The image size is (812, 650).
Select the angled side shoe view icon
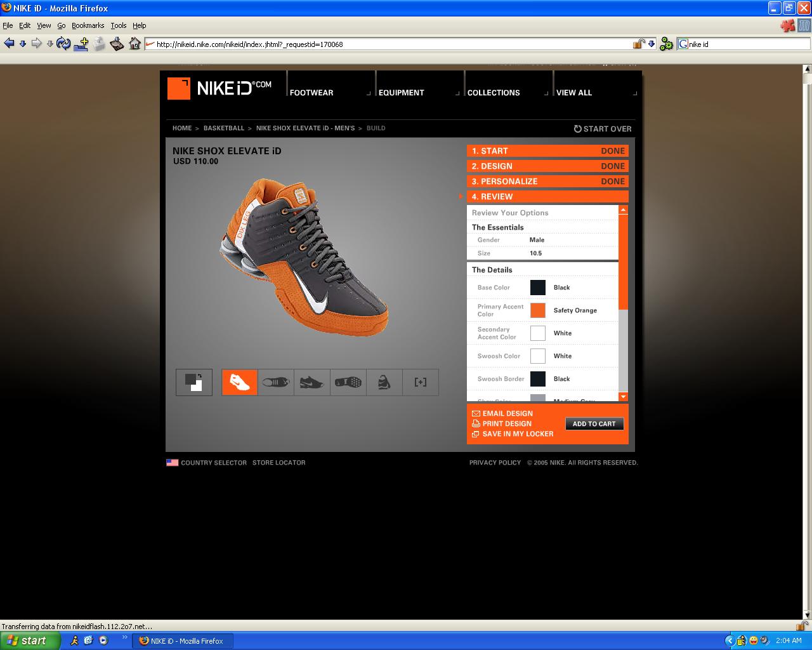[240, 382]
